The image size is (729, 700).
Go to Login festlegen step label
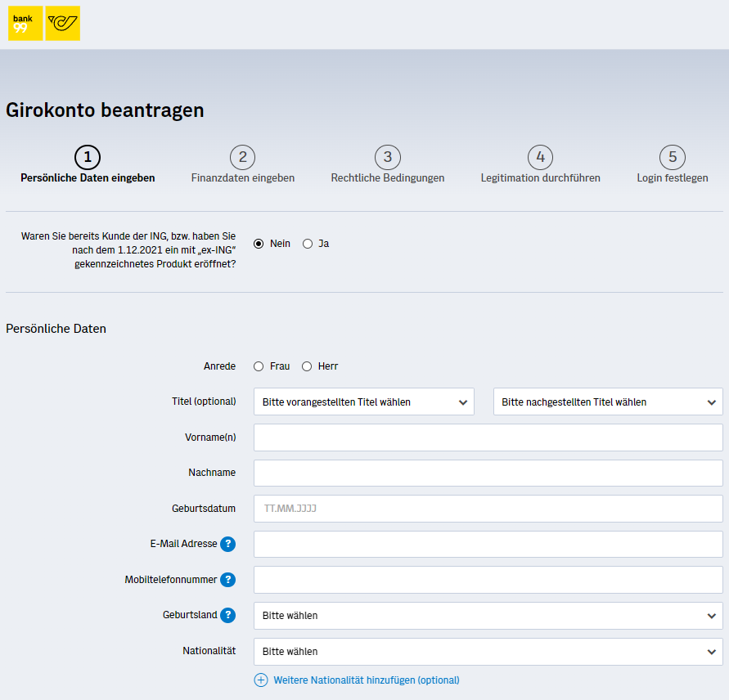click(673, 178)
